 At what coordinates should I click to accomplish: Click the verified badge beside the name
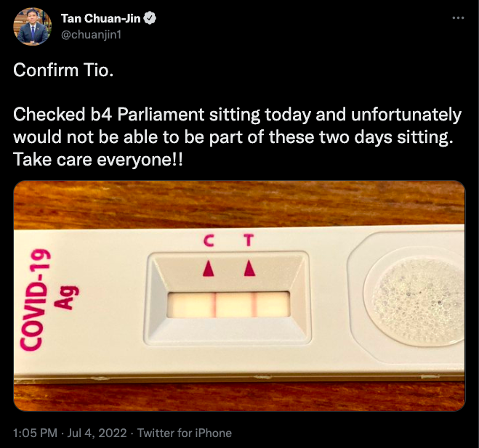point(150,18)
